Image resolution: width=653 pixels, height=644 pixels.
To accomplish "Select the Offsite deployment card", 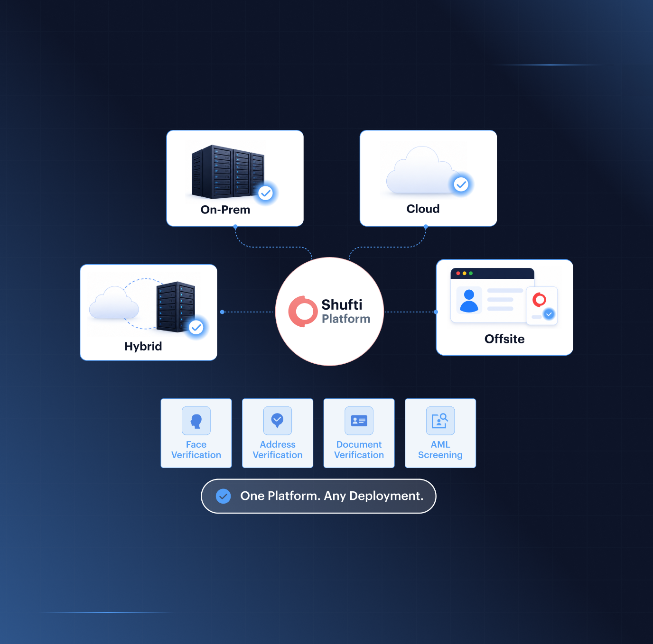I will (x=504, y=307).
